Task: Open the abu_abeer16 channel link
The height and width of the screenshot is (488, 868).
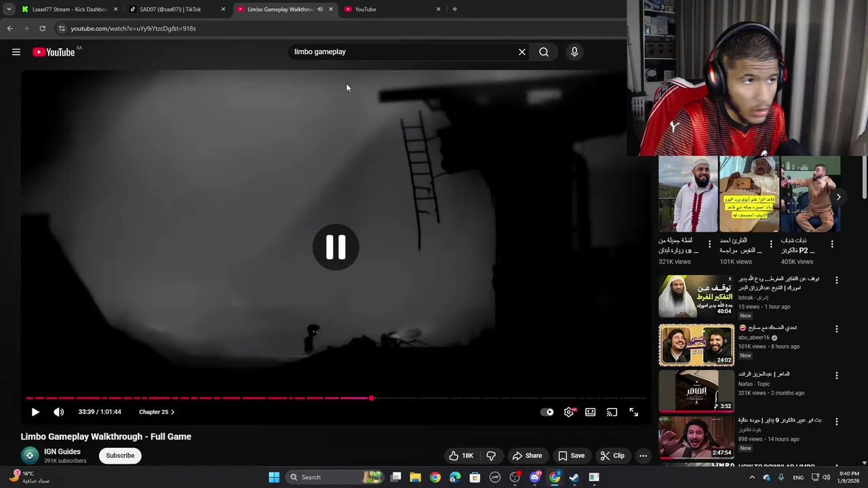Action: 753,338
